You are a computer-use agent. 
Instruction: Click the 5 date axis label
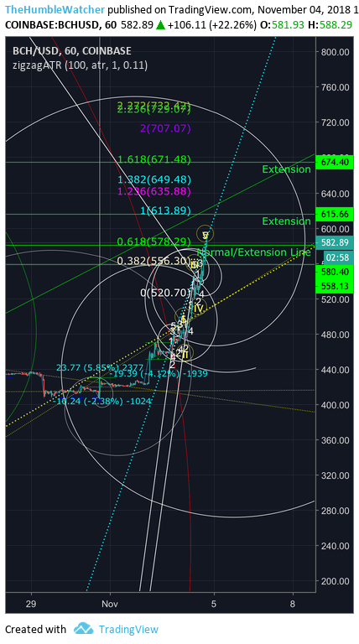pyautogui.click(x=214, y=604)
